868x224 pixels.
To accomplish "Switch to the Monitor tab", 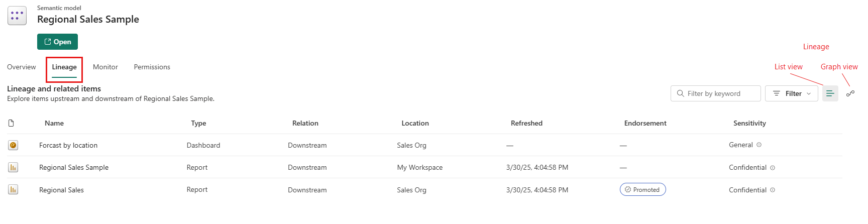I will click(105, 67).
